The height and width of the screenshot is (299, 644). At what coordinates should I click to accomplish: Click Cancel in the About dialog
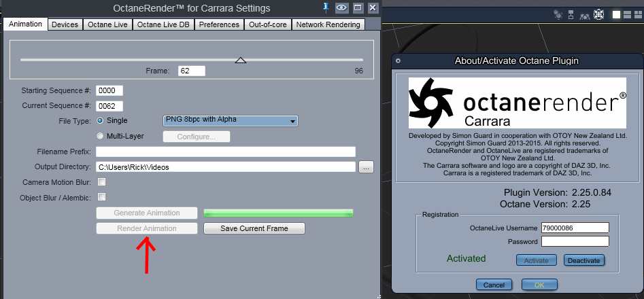click(x=494, y=285)
